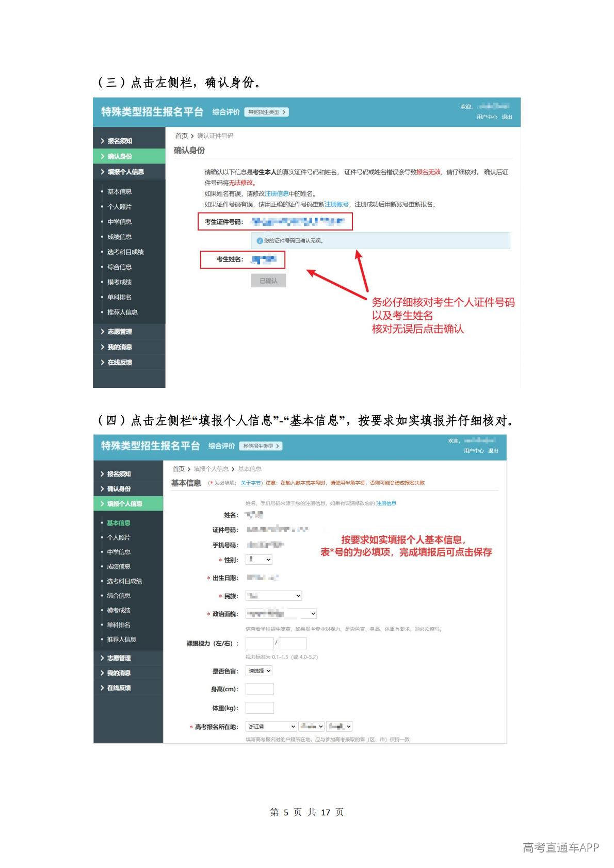Image resolution: width=614 pixels, height=868 pixels.
Task: Open the 关于字节 link beside 为必填项
Action: pos(251,483)
